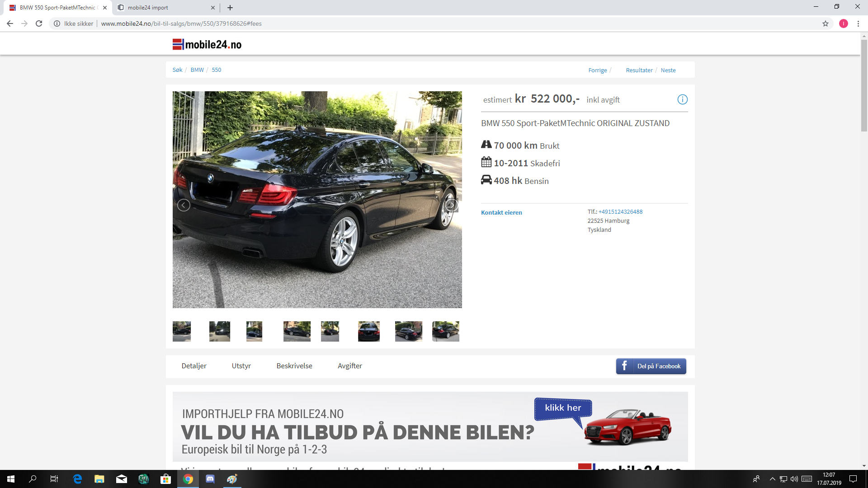This screenshot has height=488, width=868.
Task: Close the mobile24 import tab
Action: coord(213,8)
